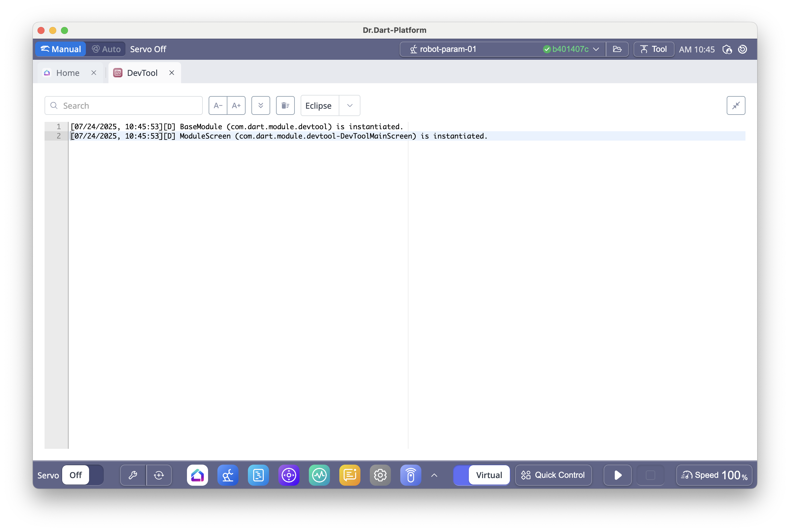Toggle the Servo Off switch

83,475
